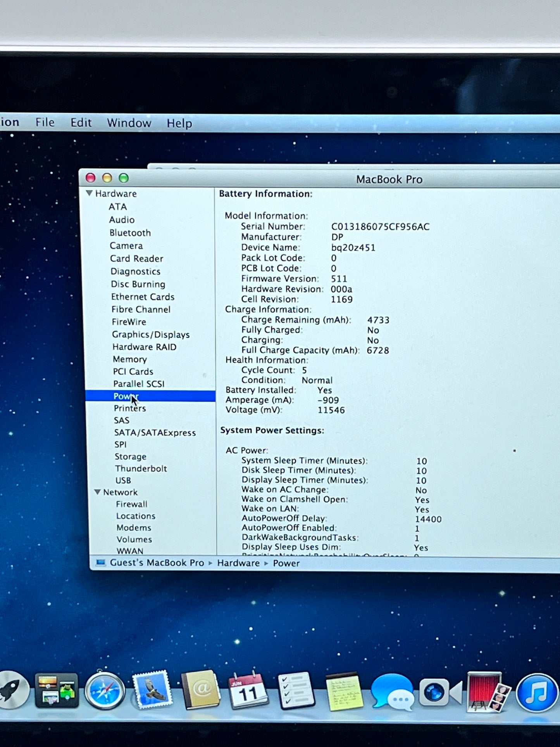Viewport: 560px width, 747px height.
Task: Click device name value bq20z451
Action: tap(353, 248)
